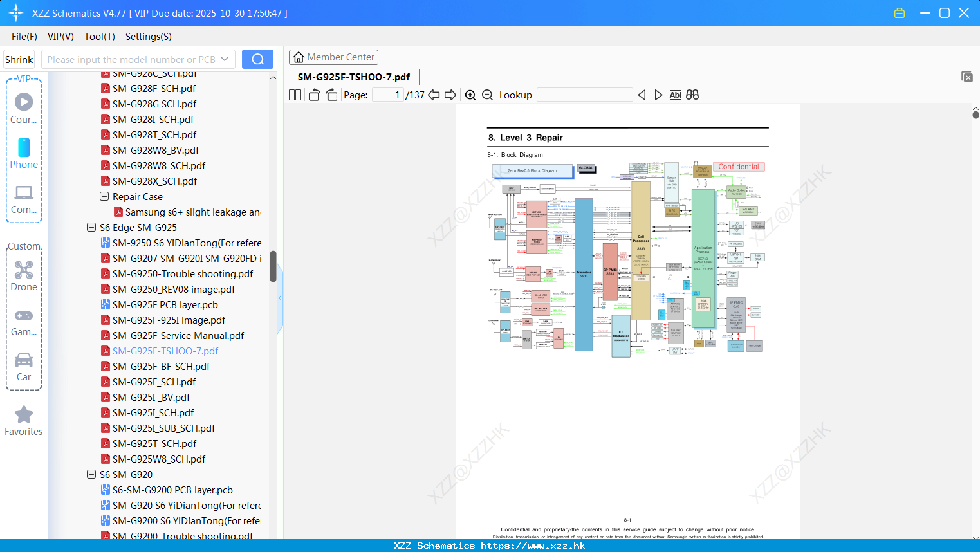Click the Shrink button
This screenshot has width=980, height=552.
(x=19, y=59)
